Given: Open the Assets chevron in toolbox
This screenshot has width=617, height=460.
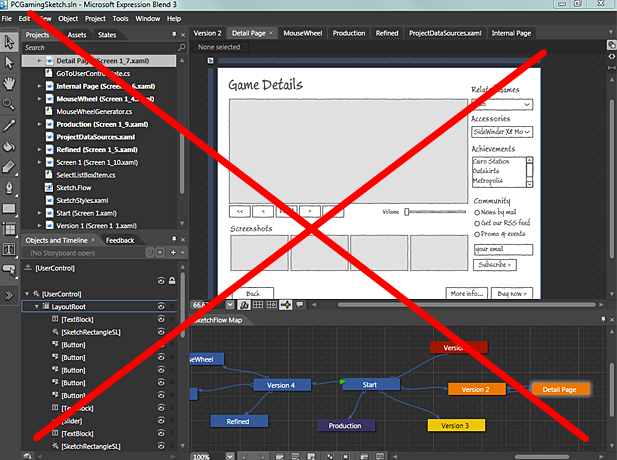Looking at the screenshot, I should click(9, 296).
